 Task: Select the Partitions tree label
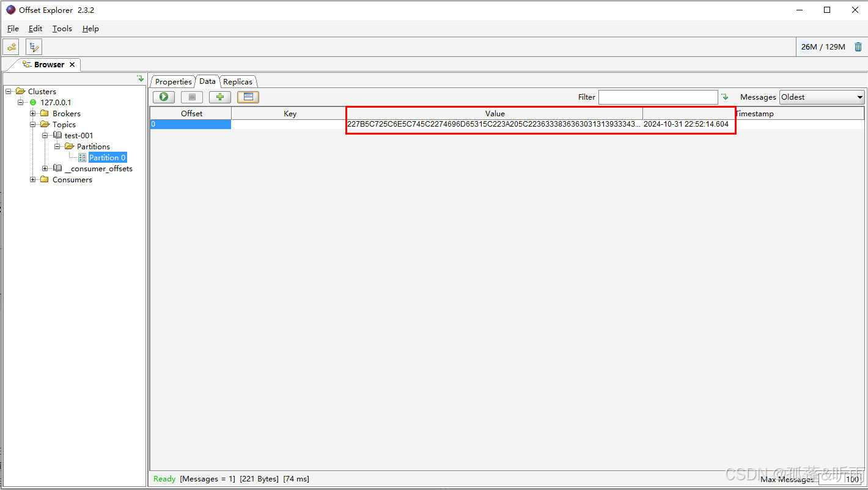pos(94,146)
